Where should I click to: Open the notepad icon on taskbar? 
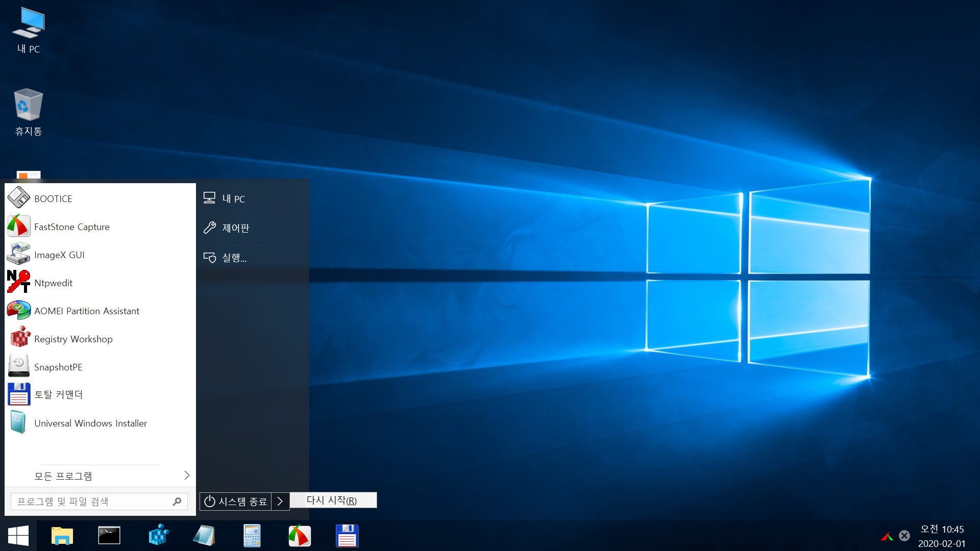tap(204, 536)
